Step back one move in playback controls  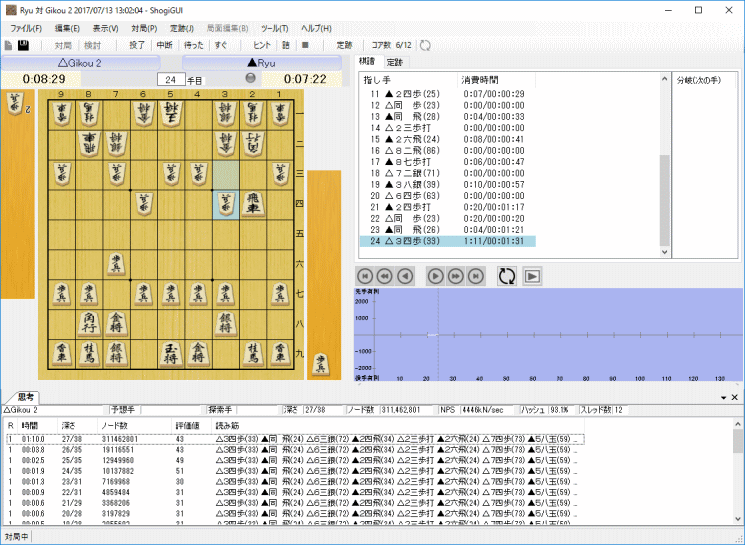click(x=405, y=276)
